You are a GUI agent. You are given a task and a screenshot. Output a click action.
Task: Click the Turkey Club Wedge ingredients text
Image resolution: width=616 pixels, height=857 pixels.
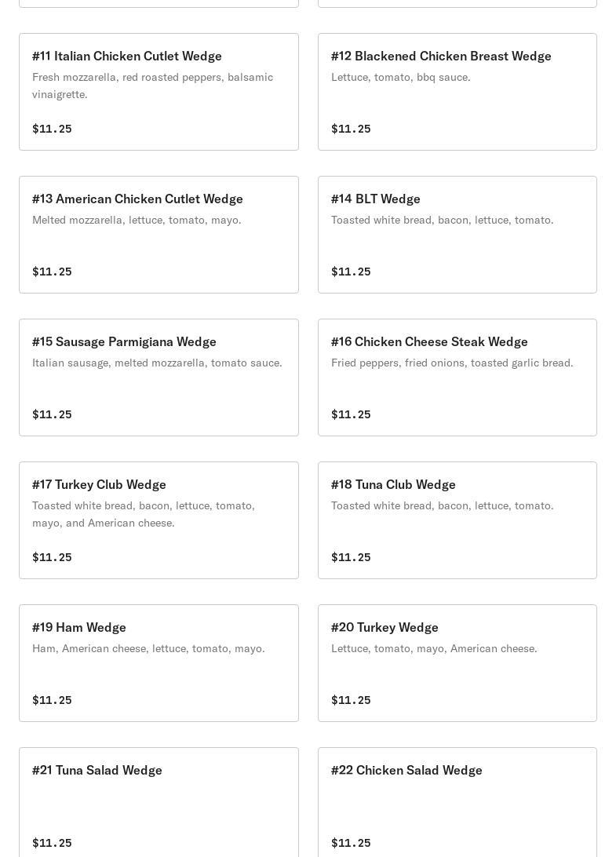pyautogui.click(x=144, y=514)
